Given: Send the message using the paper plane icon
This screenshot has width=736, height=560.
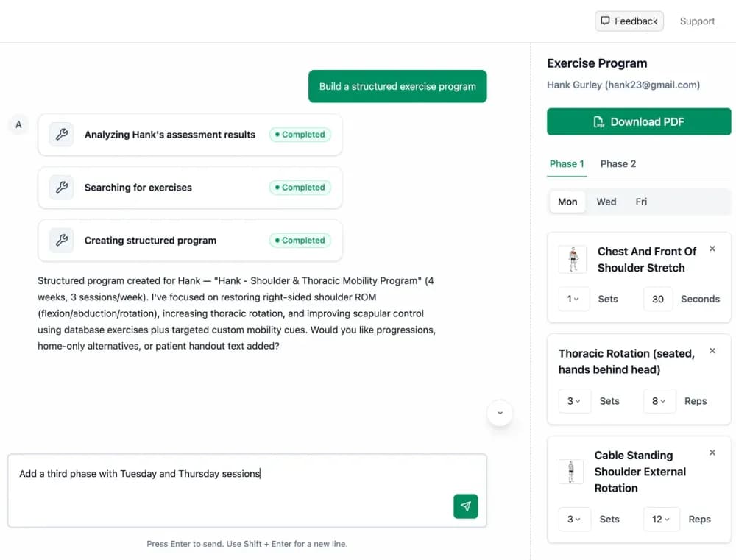Looking at the screenshot, I should (465, 506).
